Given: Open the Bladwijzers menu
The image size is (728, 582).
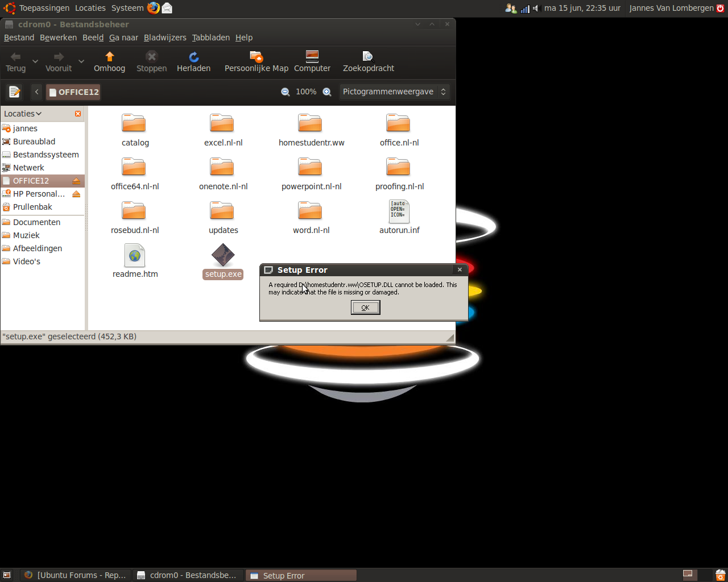Looking at the screenshot, I should pos(165,38).
